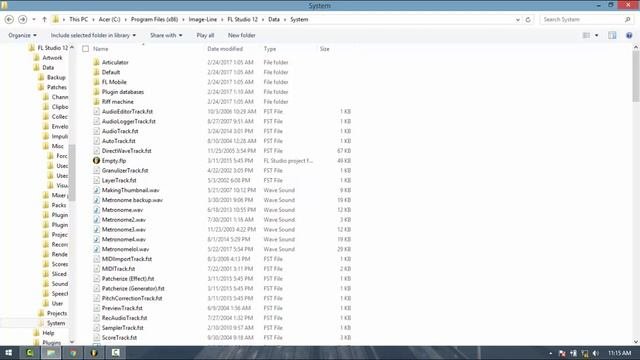Select Metronome backup.wav file

pos(132,200)
